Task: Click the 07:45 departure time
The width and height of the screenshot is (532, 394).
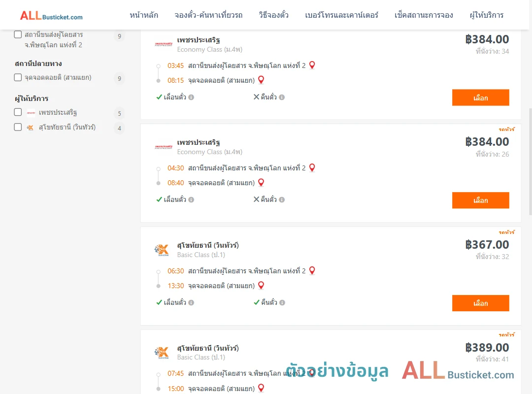Action: click(176, 374)
